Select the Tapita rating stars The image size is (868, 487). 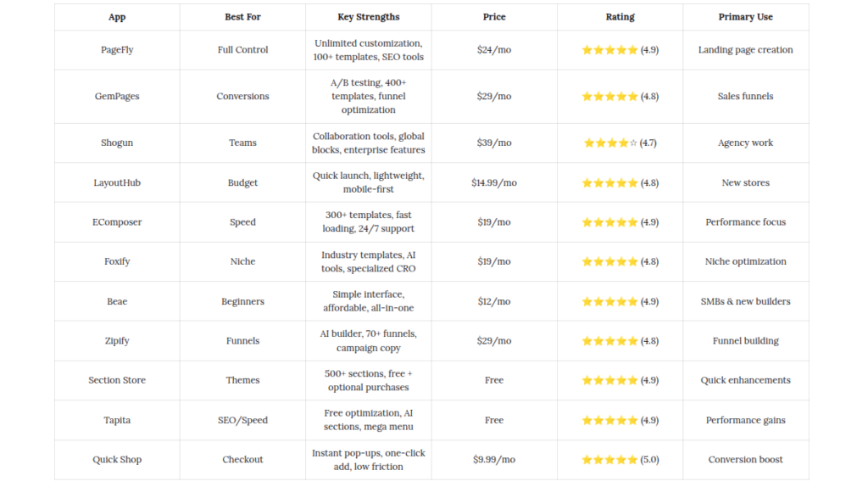(609, 420)
